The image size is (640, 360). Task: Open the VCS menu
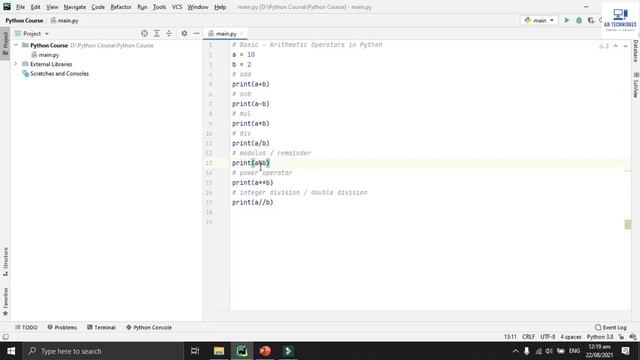pyautogui.click(x=177, y=7)
